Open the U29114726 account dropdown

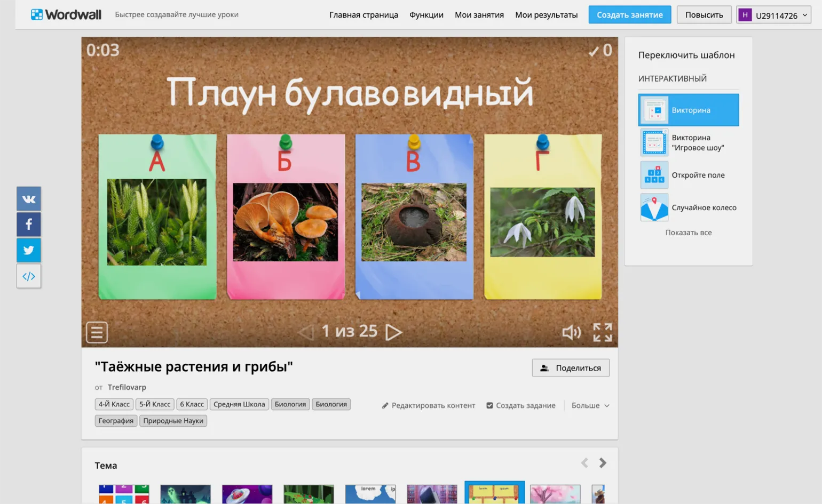coord(773,15)
